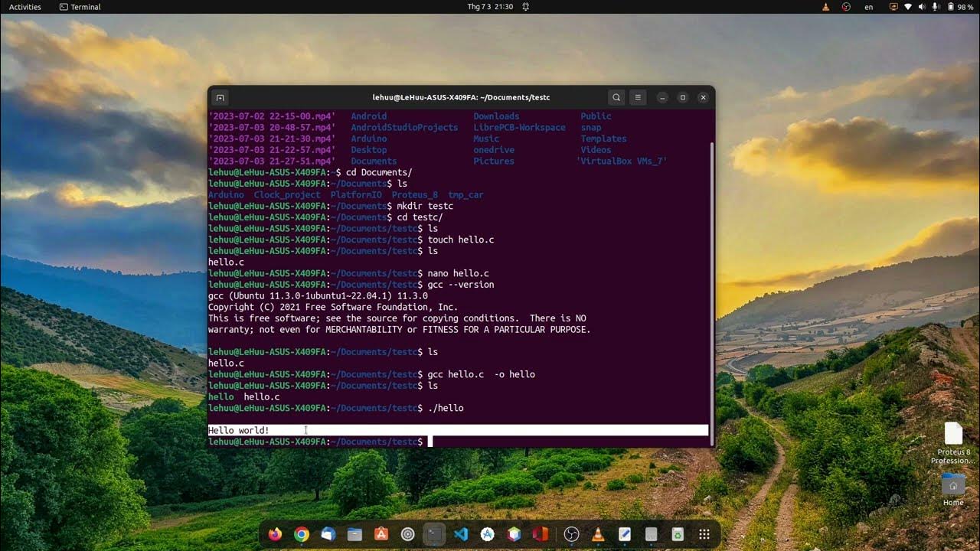The image size is (980, 551).
Task: Open the Trash from the dock
Action: click(678, 534)
